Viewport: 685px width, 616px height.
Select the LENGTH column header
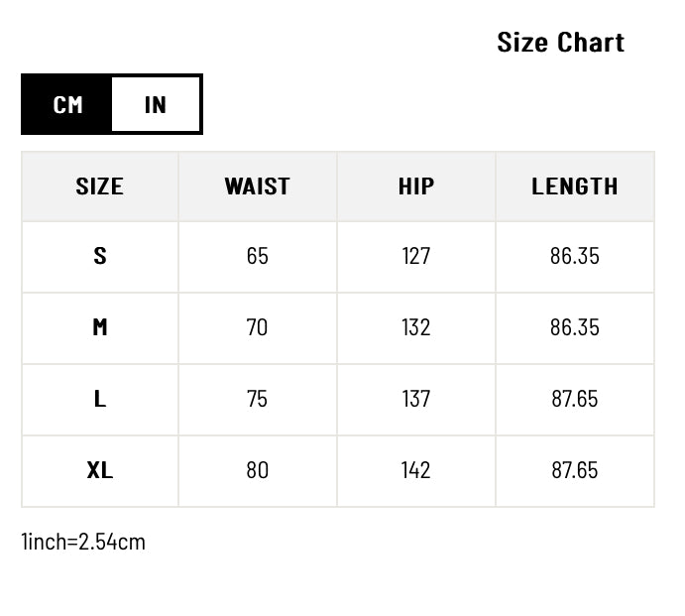coord(575,186)
